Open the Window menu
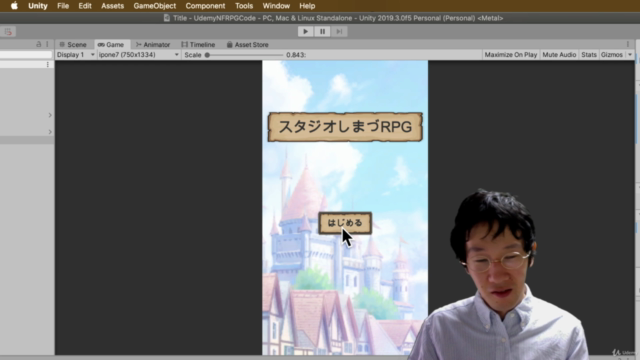640x360 pixels. coord(276,6)
